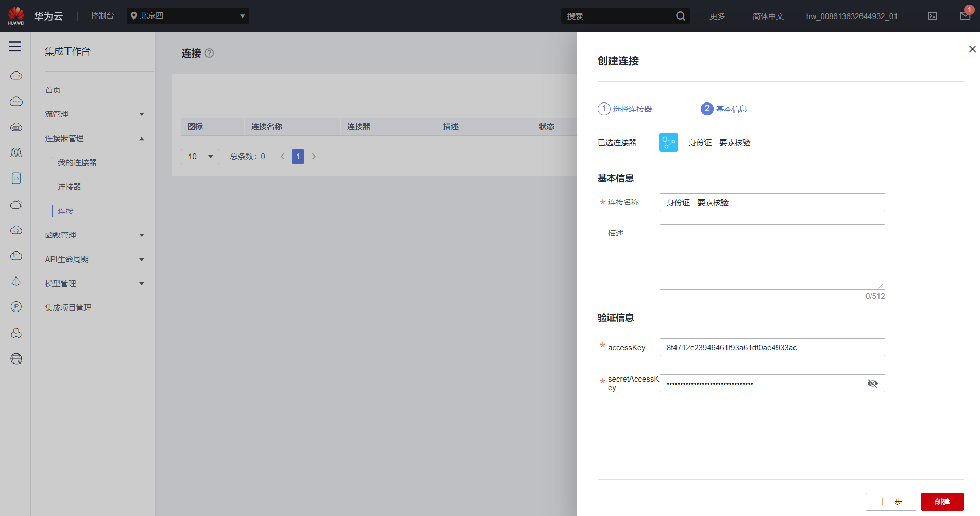Click the pyramid-shaped sidebar icon
Viewport: 980px width, 516px height.
tap(16, 281)
